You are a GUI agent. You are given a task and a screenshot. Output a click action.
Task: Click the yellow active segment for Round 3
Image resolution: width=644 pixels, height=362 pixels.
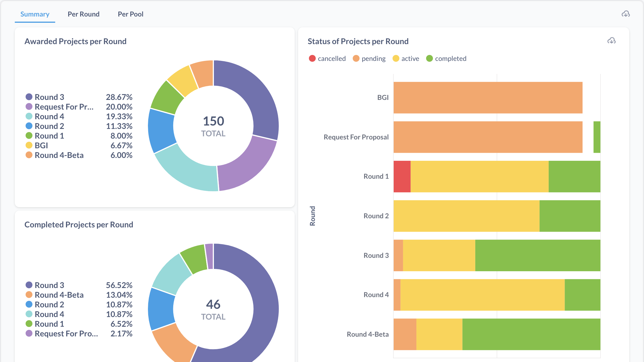439,256
